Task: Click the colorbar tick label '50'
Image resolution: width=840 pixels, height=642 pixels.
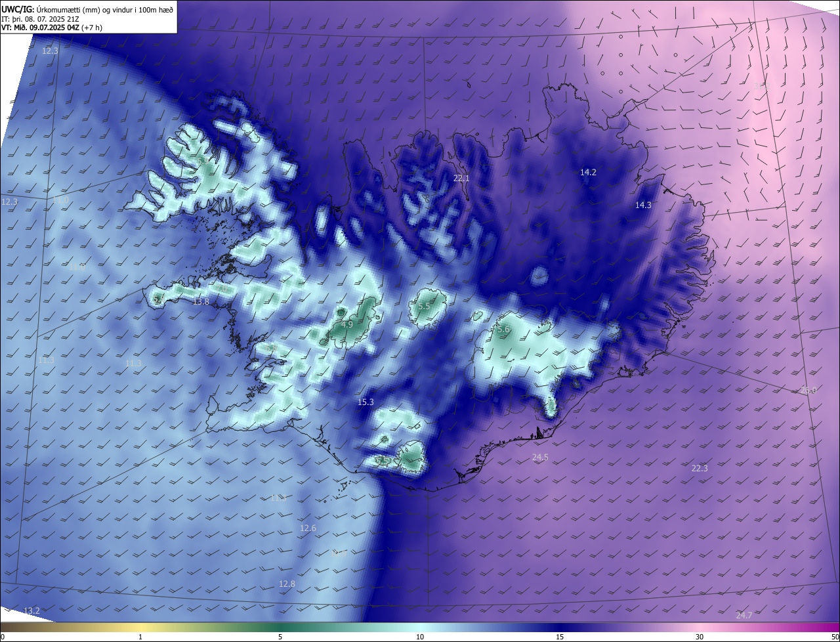Action: pyautogui.click(x=835, y=637)
